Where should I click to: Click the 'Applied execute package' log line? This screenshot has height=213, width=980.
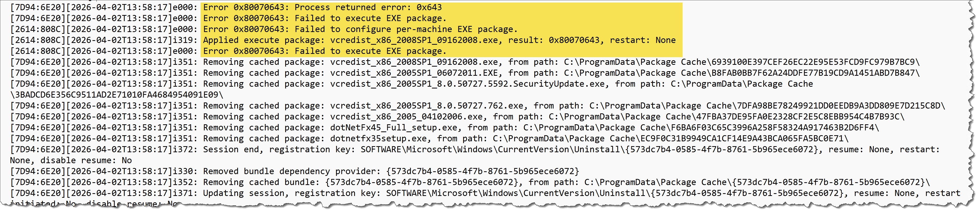[439, 40]
